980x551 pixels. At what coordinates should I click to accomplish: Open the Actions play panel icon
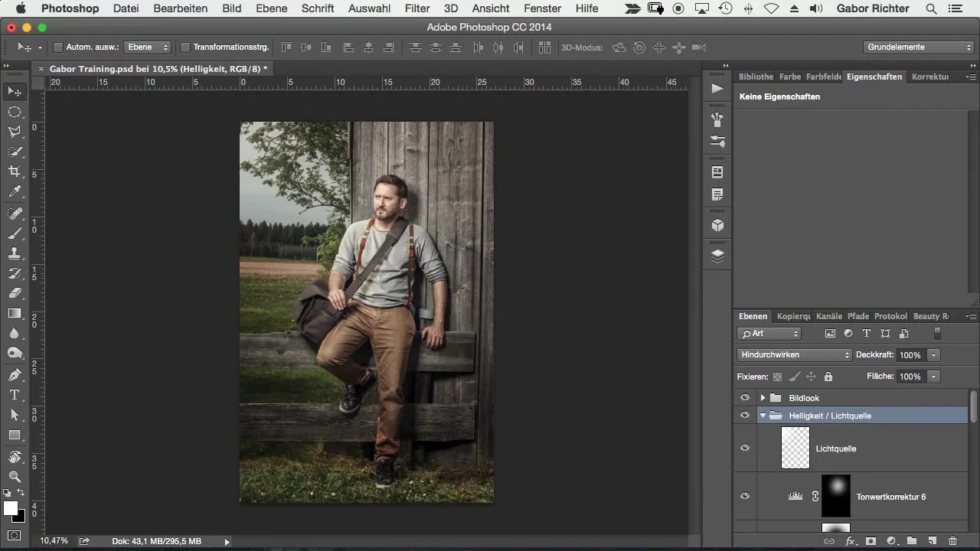pos(717,88)
